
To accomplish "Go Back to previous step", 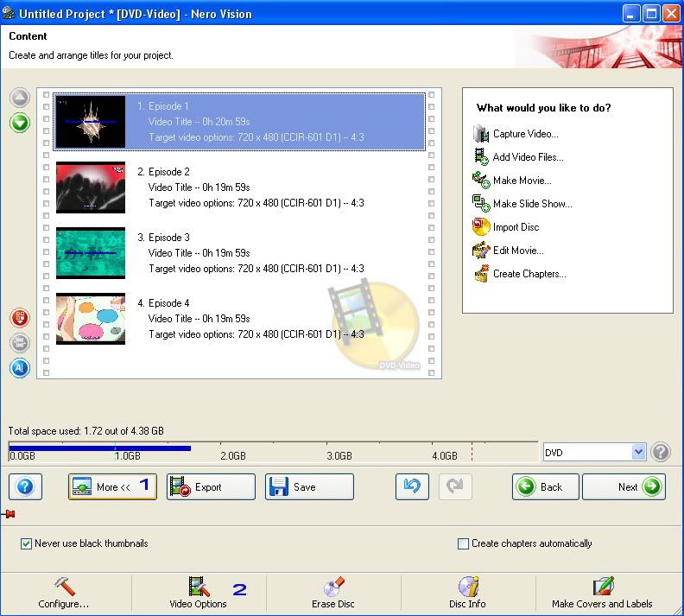I will coord(546,486).
